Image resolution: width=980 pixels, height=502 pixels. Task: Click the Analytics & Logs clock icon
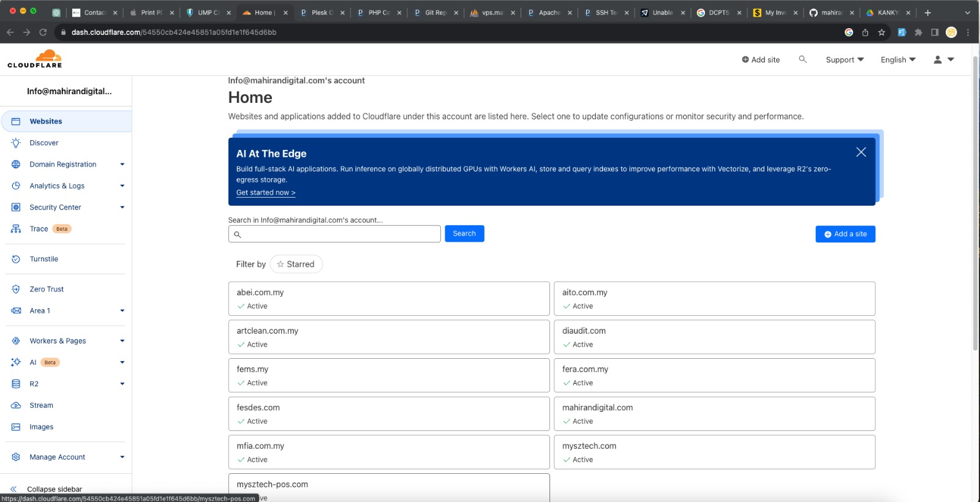[x=16, y=185]
